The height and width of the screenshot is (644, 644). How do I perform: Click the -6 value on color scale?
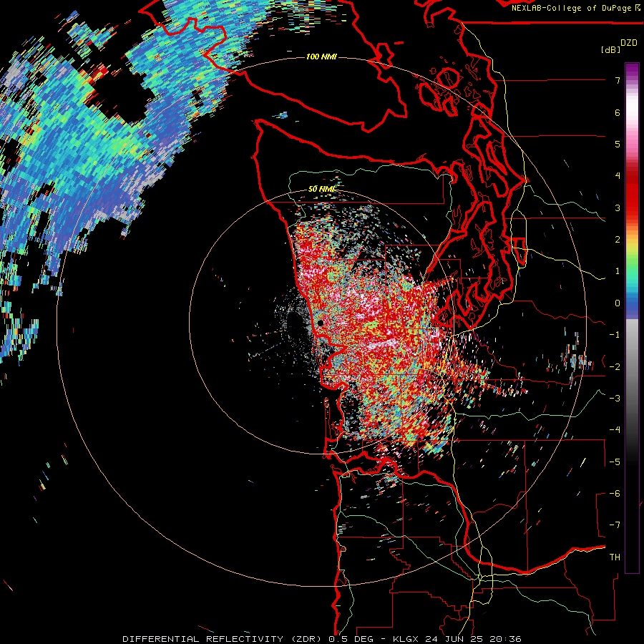[615, 494]
